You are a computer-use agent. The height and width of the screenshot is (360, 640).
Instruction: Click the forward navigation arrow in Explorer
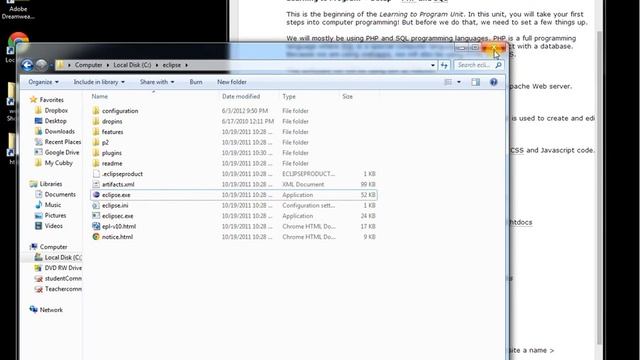point(41,65)
